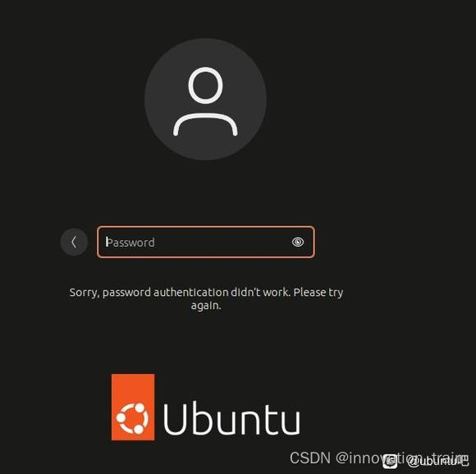
Task: Click the word "again." in the error
Action: (206, 306)
